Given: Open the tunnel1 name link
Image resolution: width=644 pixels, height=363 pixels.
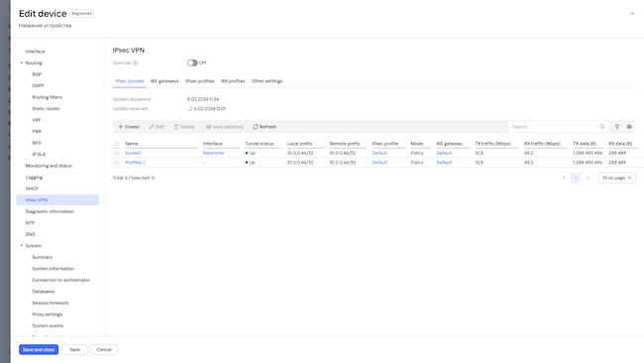Looking at the screenshot, I should (x=133, y=153).
